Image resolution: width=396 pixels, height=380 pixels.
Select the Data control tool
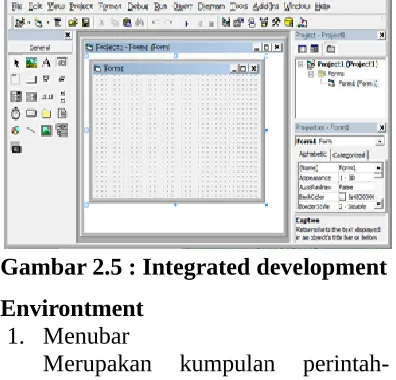pos(62,130)
